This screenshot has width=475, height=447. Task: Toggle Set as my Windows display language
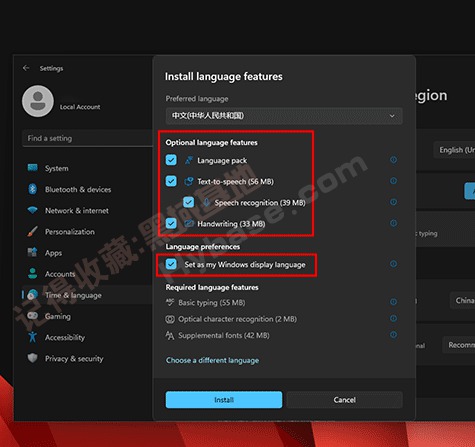point(171,264)
